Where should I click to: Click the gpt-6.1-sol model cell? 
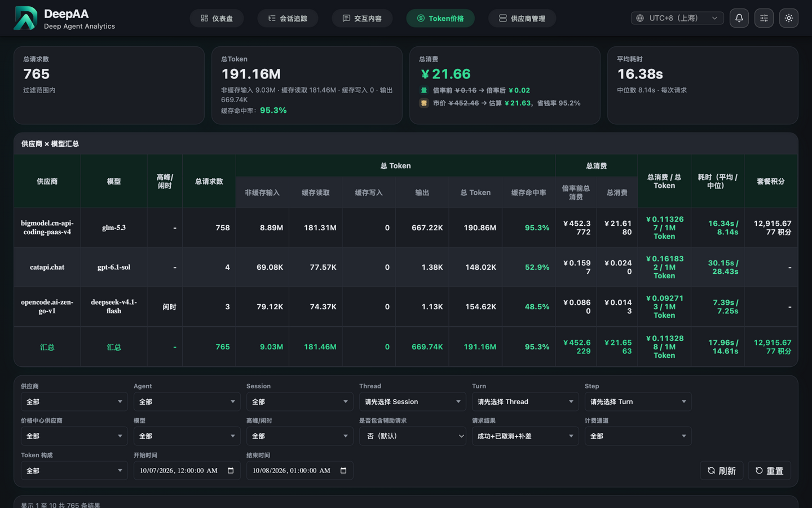pyautogui.click(x=114, y=267)
